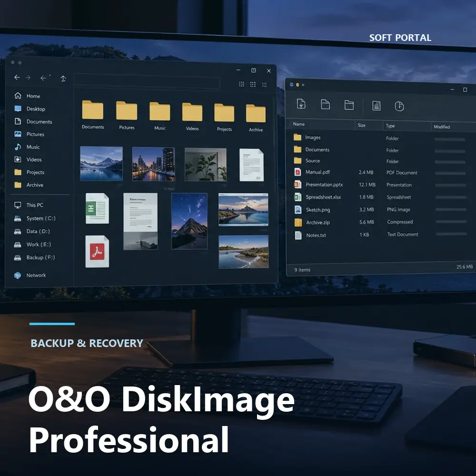This screenshot has width=476, height=476.
Task: Switch to the list view icon
Action: 264,85
